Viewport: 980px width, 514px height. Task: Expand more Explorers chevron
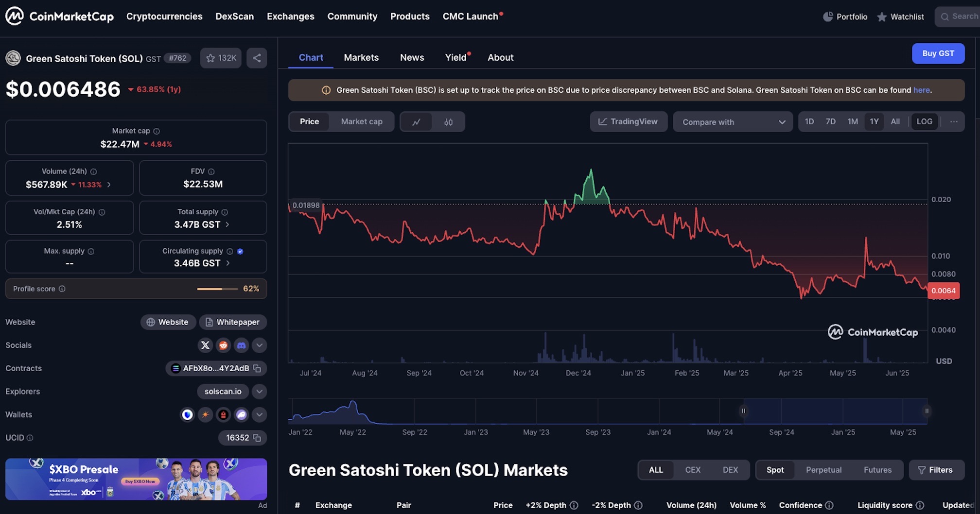tap(259, 392)
